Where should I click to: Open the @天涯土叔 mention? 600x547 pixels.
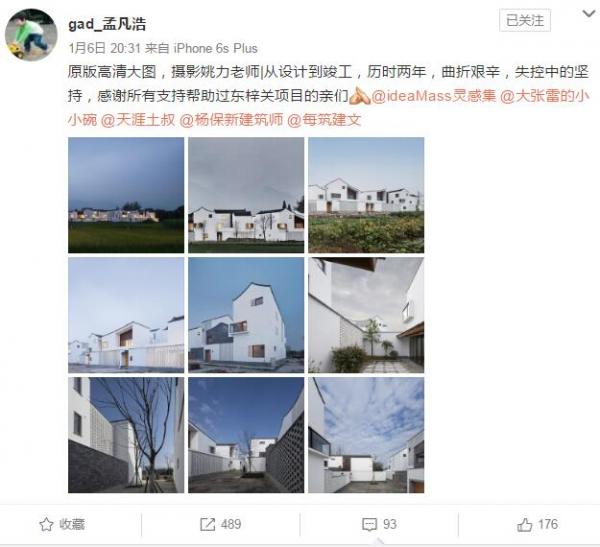[138, 120]
